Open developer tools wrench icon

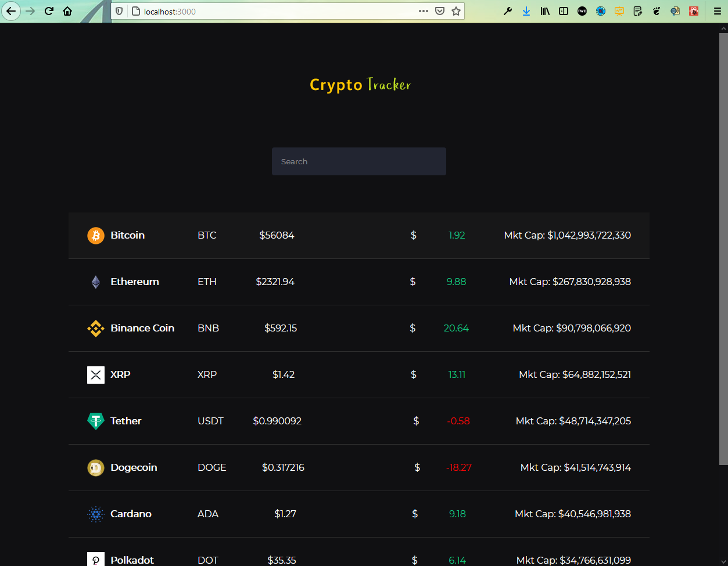(x=508, y=11)
